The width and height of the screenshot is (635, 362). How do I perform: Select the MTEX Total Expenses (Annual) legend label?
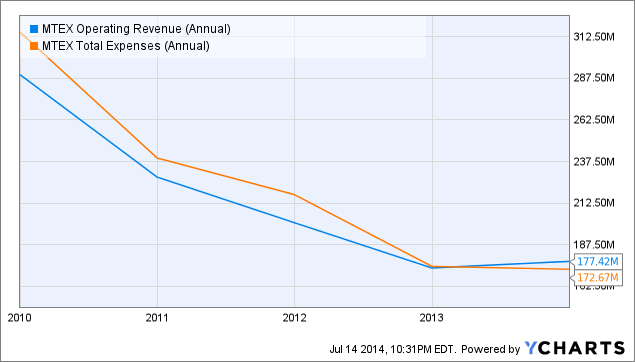(x=126, y=46)
